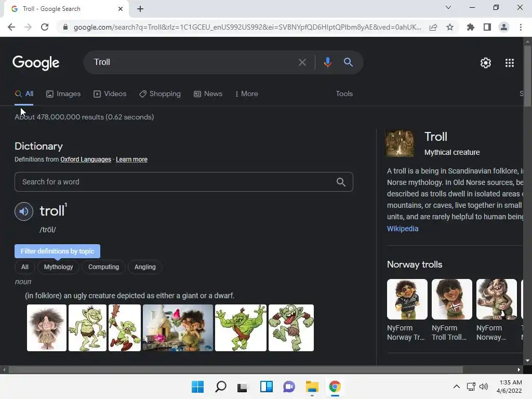
Task: Click the dictionary search magnifier icon
Action: coord(341,182)
